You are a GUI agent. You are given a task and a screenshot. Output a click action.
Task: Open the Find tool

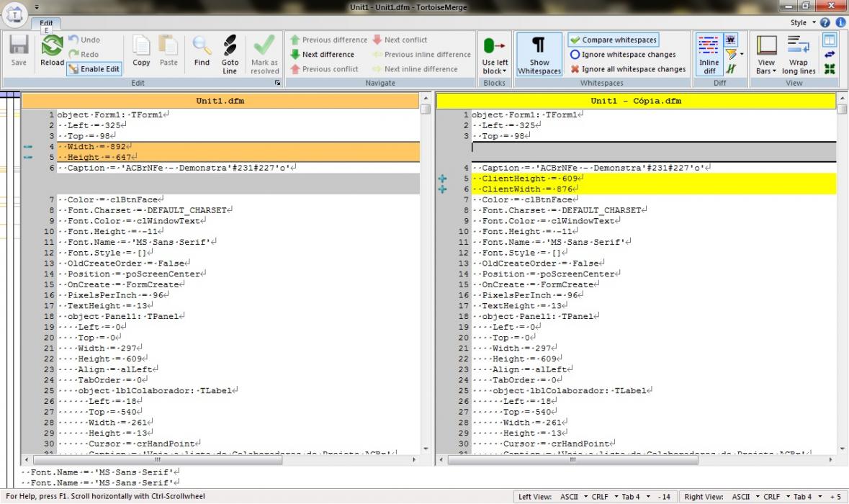click(x=202, y=51)
